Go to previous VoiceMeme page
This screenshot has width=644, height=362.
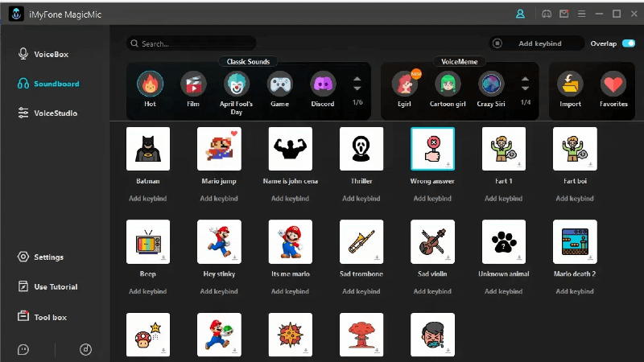[525, 79]
